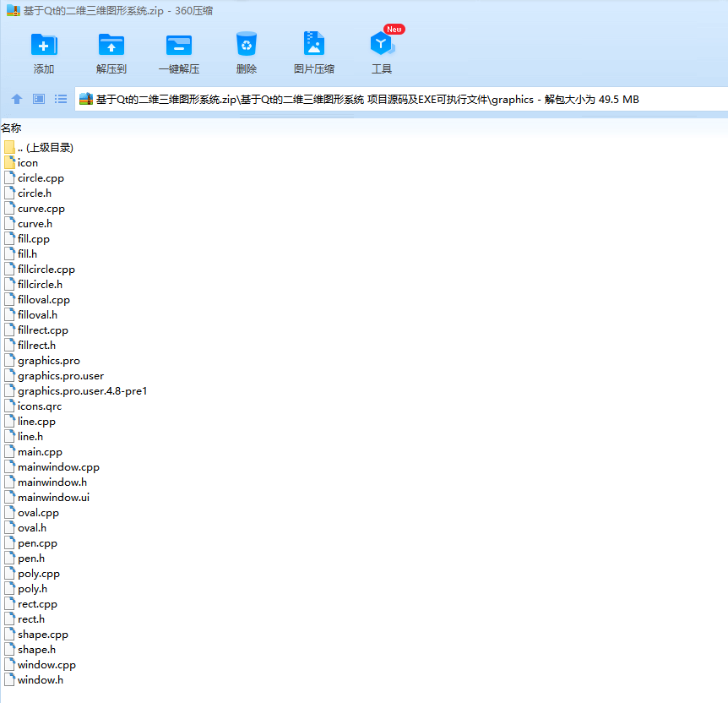Viewport: 728px width, 703px height.
Task: Switch to the list view icon
Action: click(60, 99)
